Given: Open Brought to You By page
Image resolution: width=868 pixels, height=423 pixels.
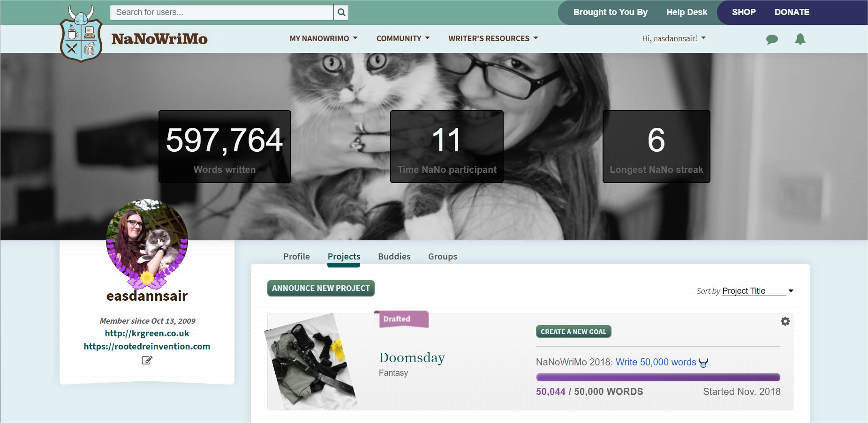Looking at the screenshot, I should pos(610,12).
